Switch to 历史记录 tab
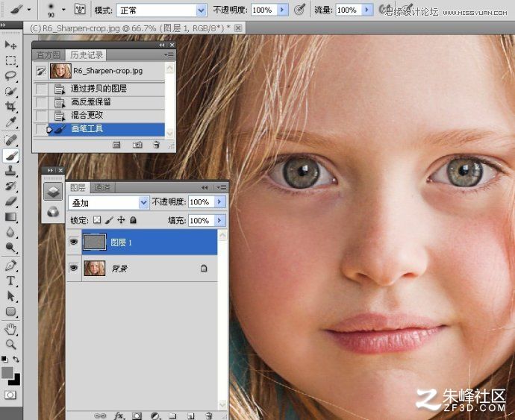This screenshot has width=515, height=420. [x=87, y=55]
